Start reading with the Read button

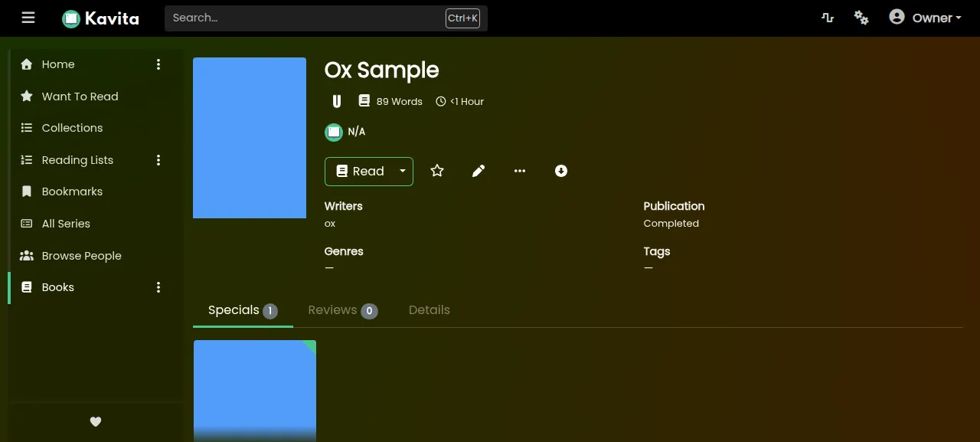(x=360, y=171)
